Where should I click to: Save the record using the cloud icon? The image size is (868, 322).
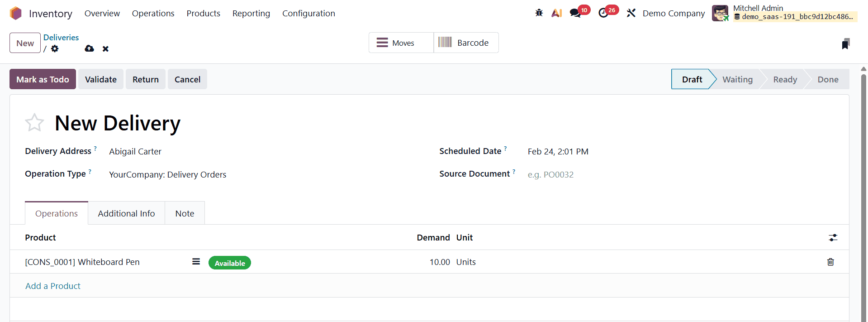tap(89, 48)
